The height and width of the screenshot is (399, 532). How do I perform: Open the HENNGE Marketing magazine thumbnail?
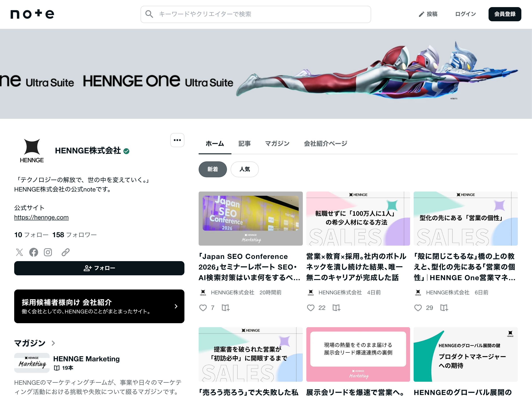(32, 363)
